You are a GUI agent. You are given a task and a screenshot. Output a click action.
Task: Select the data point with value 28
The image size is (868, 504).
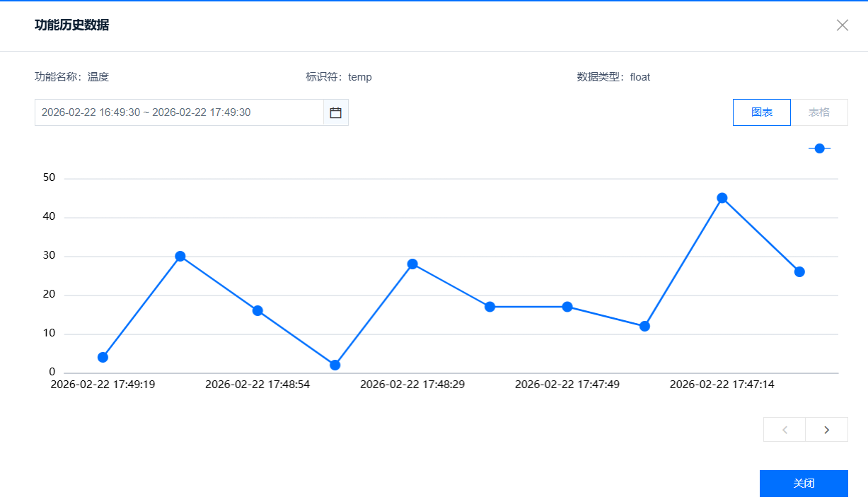click(412, 264)
